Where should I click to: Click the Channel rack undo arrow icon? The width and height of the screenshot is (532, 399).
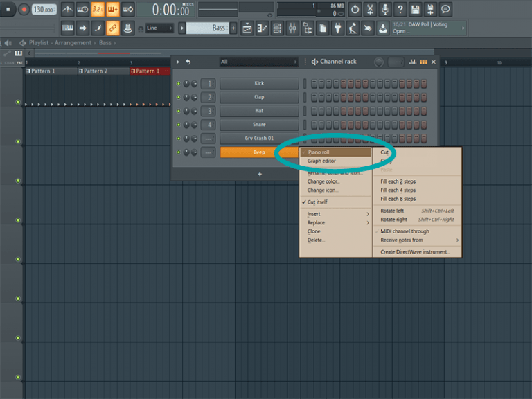tap(188, 62)
